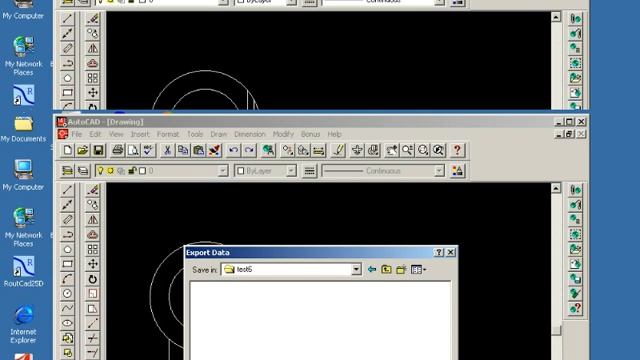Select Line tool in upper AutoCAD window
Screen dimensions: 640x360
pos(67,18)
